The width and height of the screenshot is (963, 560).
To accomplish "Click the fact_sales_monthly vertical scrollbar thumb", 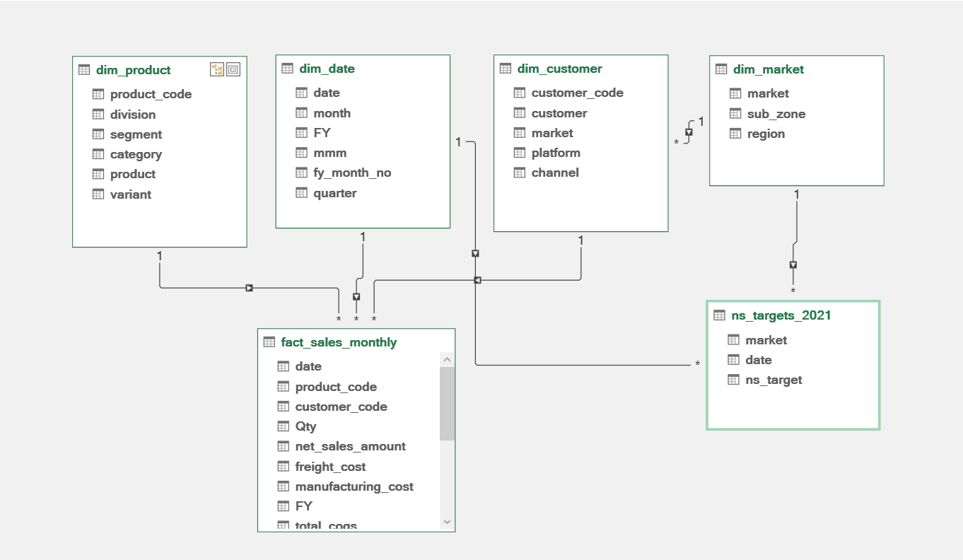I will tap(447, 404).
